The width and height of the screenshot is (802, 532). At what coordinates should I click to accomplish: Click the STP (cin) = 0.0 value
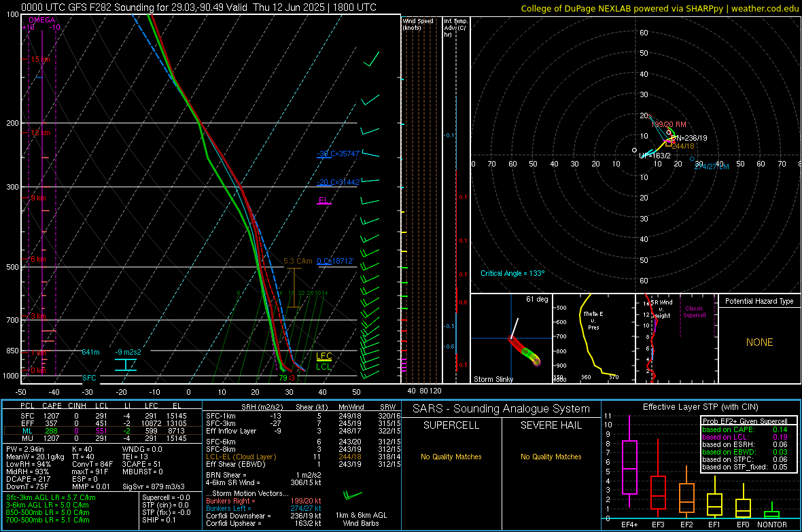click(165, 505)
